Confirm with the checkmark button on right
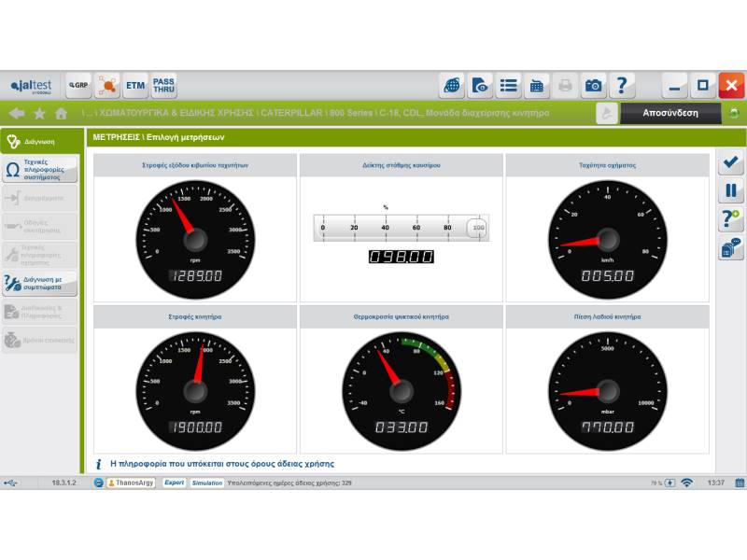 pyautogui.click(x=730, y=162)
